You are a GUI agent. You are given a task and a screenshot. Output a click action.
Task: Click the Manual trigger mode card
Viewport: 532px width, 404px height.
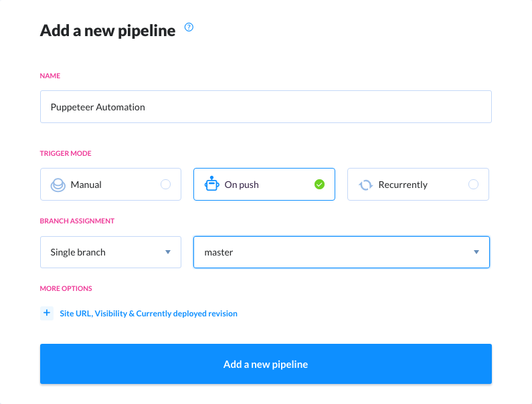pos(110,184)
